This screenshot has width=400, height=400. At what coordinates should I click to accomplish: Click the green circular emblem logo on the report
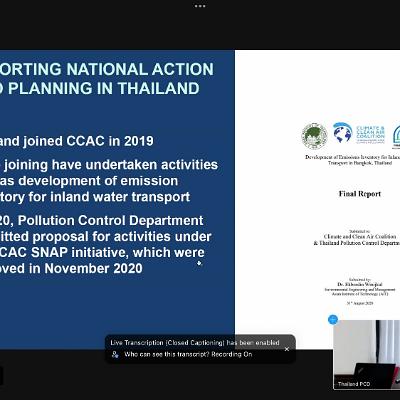tap(314, 136)
